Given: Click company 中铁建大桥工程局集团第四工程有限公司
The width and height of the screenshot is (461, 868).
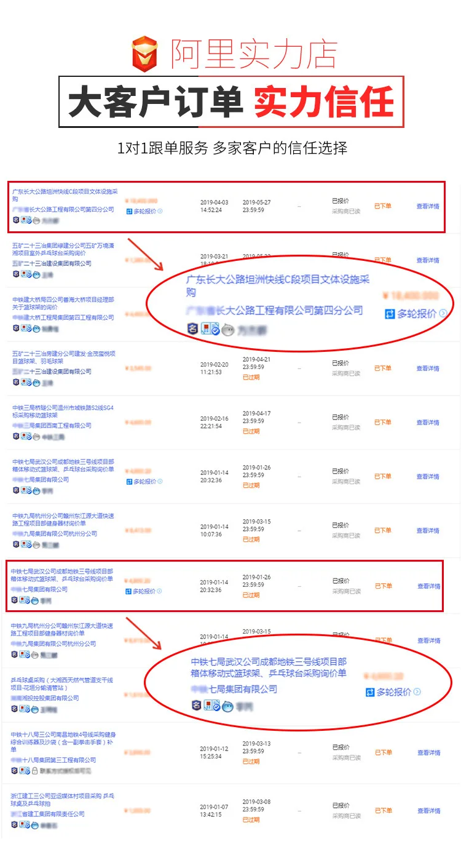Looking at the screenshot, I should click(63, 317).
